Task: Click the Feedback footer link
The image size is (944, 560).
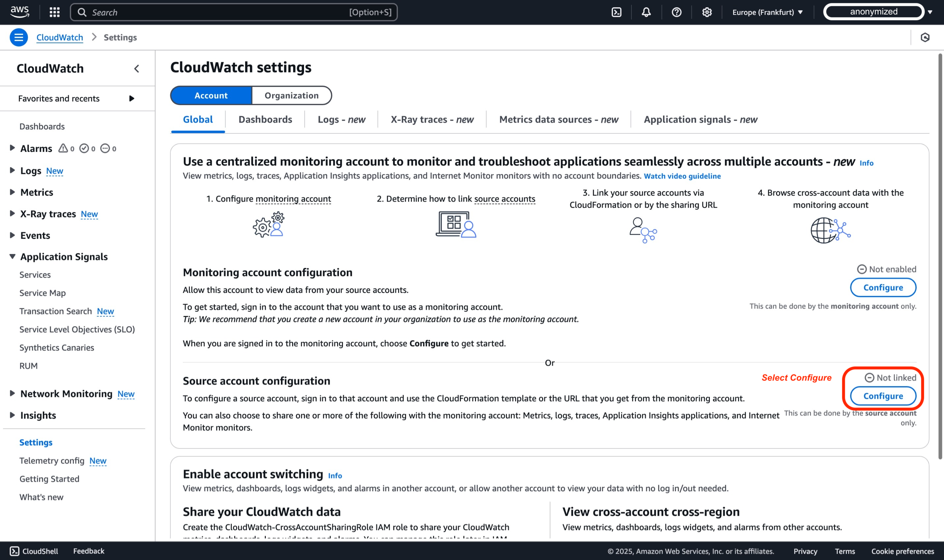Action: click(89, 551)
